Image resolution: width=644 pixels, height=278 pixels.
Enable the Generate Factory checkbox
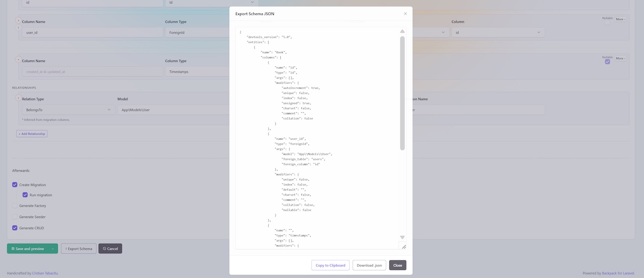point(15,206)
